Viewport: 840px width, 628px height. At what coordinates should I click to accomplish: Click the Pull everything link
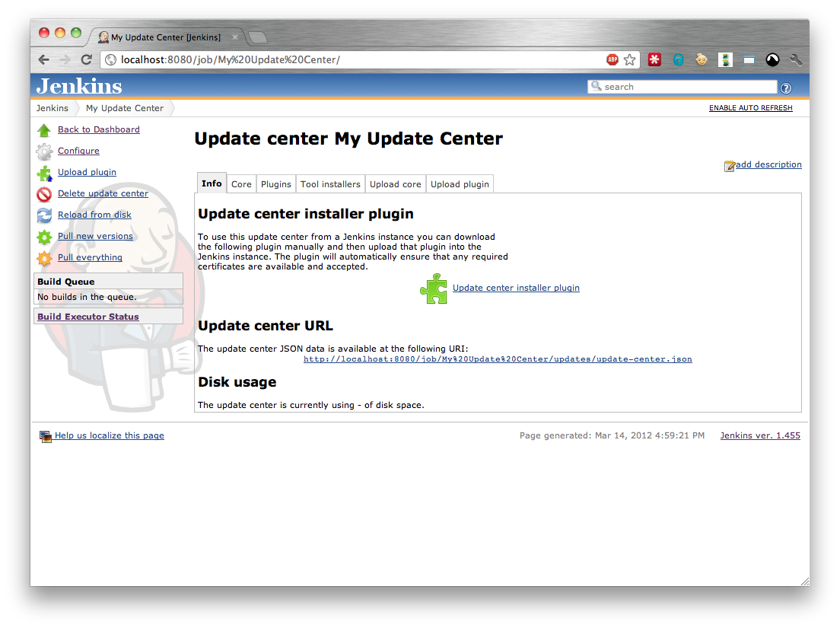click(x=90, y=257)
